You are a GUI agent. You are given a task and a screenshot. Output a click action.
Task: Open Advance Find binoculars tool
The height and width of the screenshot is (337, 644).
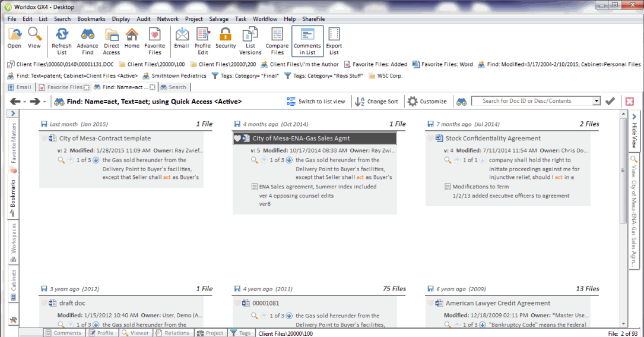pyautogui.click(x=87, y=41)
